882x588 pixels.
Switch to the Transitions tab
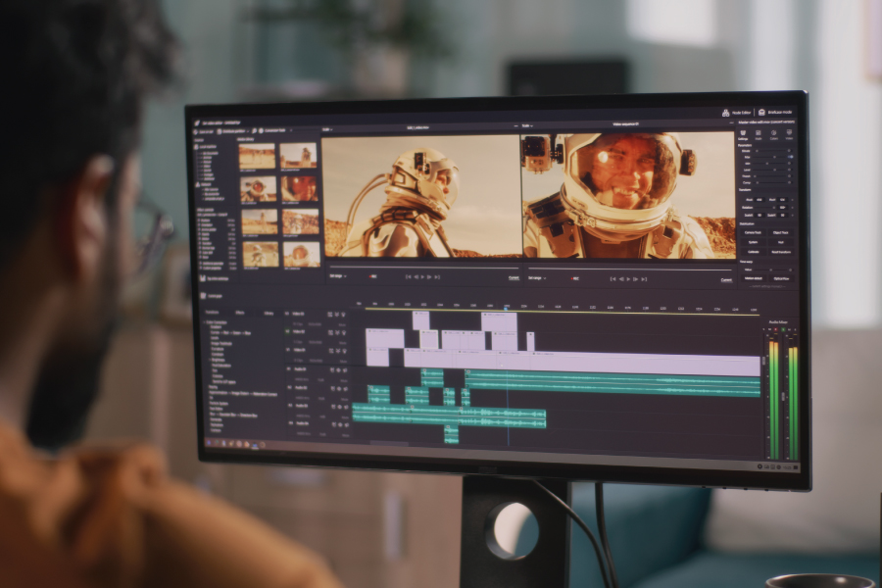pyautogui.click(x=212, y=313)
